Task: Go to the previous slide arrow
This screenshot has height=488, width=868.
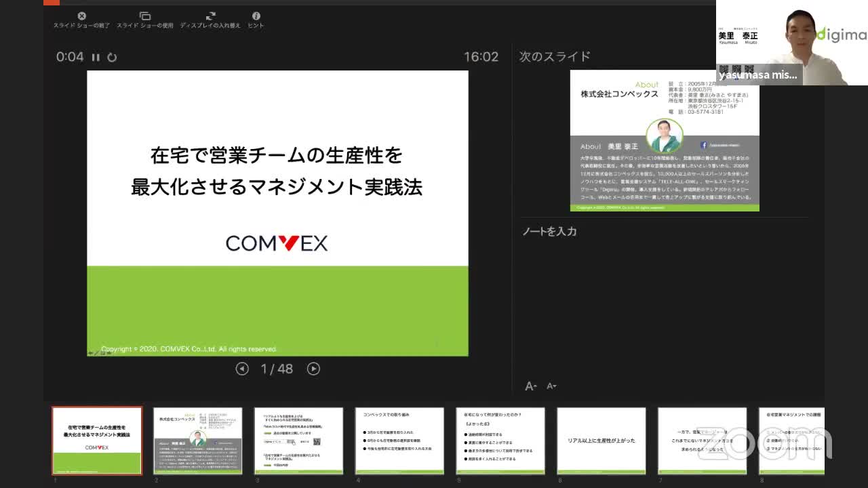Action: [242, 369]
